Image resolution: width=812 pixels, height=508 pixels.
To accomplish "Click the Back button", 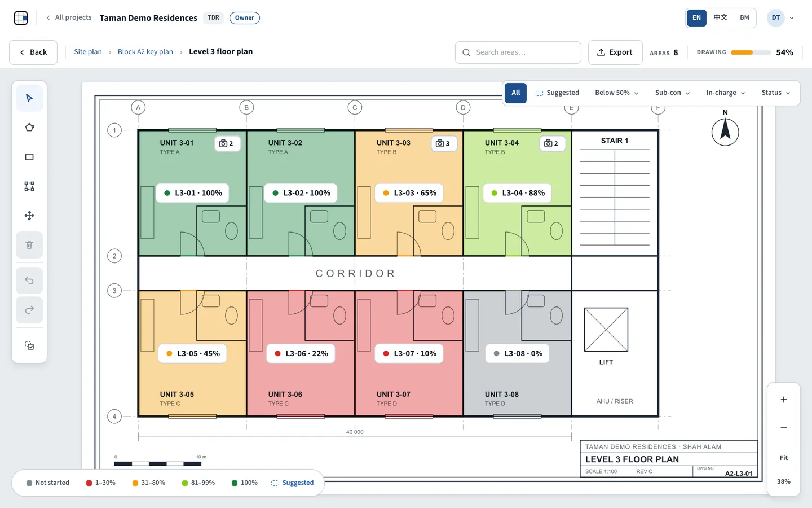I will click(33, 52).
